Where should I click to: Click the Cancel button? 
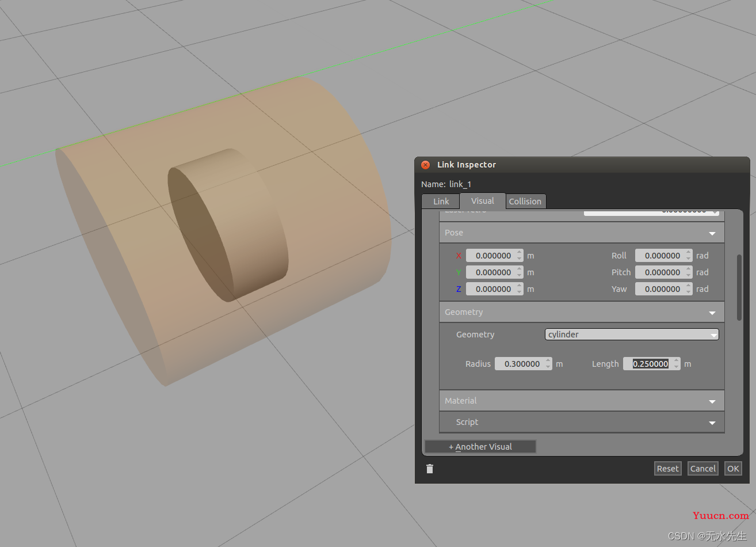click(703, 469)
